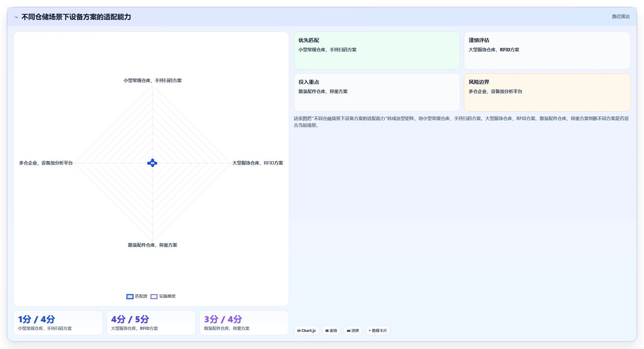Image resolution: width=644 pixels, height=349 pixels.
Task: Select the 数据卡片 tag
Action: (378, 331)
